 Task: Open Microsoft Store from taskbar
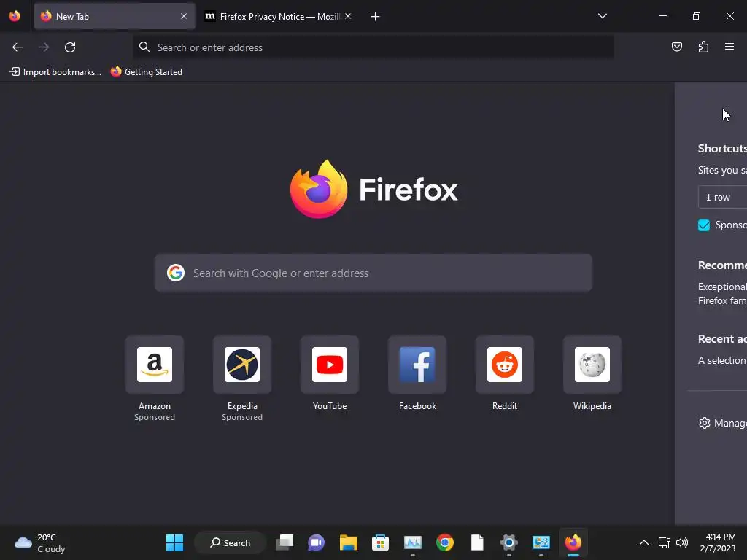(x=380, y=542)
